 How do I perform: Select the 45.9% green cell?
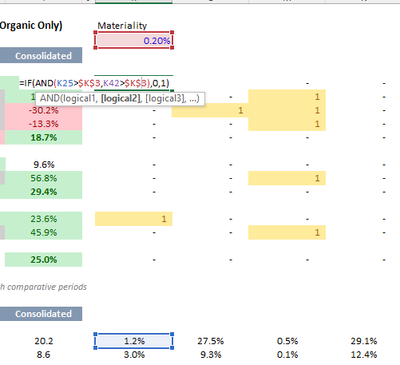44,233
